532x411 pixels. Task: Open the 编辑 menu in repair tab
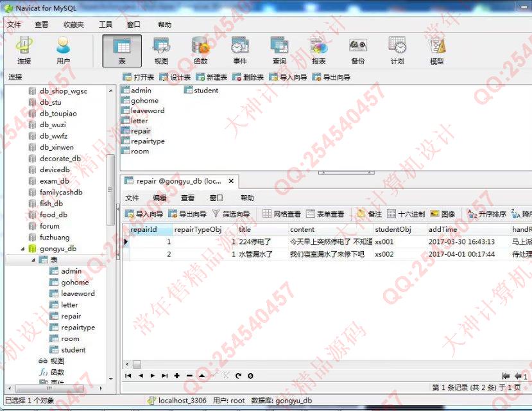tap(159, 198)
